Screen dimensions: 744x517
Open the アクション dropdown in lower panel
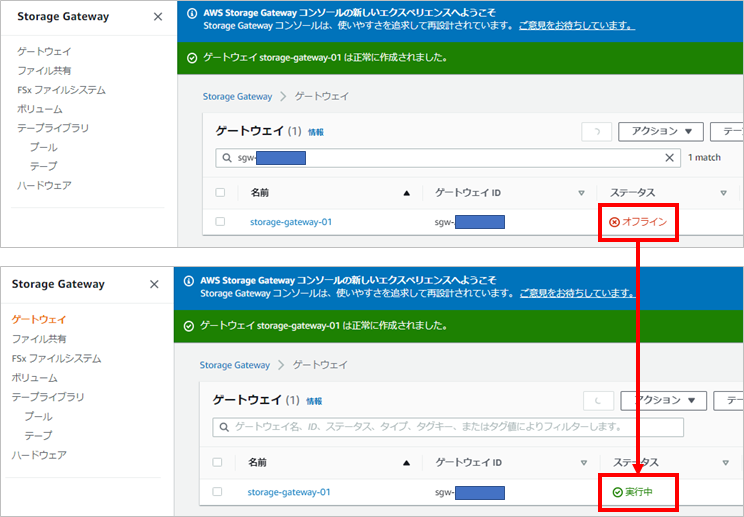pyautogui.click(x=664, y=401)
